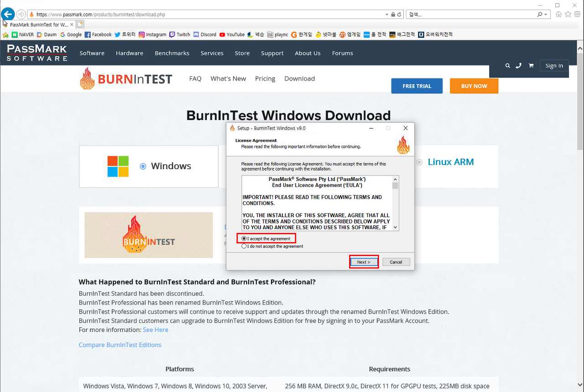Open the YouTube bookmark

tap(232, 35)
